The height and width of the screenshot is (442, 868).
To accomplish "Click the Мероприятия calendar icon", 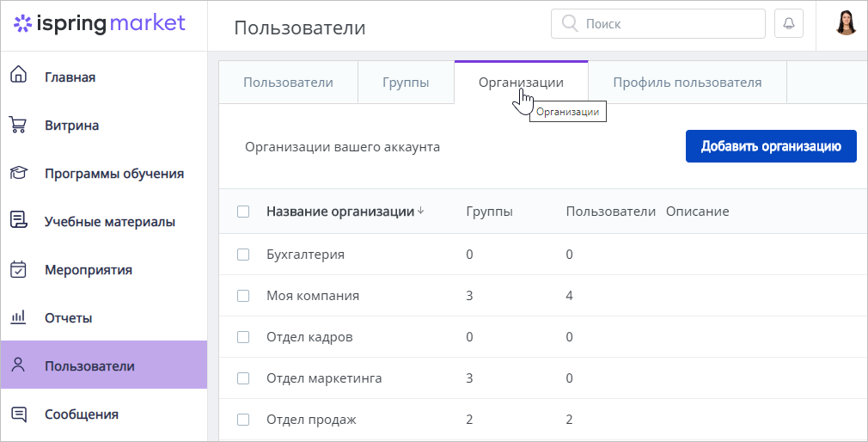I will [x=18, y=269].
